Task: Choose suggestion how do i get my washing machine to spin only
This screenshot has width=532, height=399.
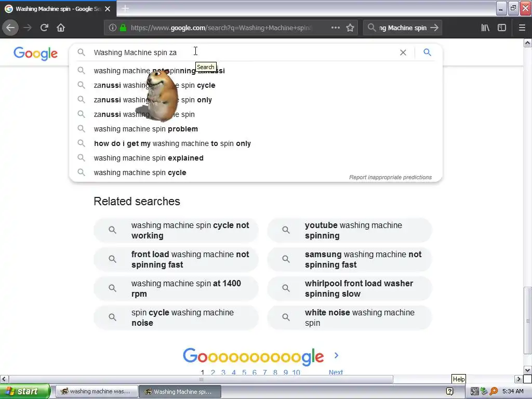Action: click(x=256, y=143)
